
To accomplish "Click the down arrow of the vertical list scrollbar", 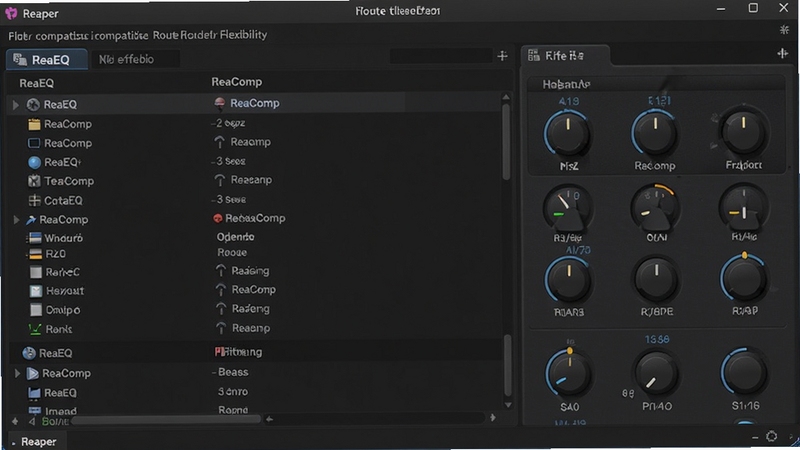I will (508, 405).
